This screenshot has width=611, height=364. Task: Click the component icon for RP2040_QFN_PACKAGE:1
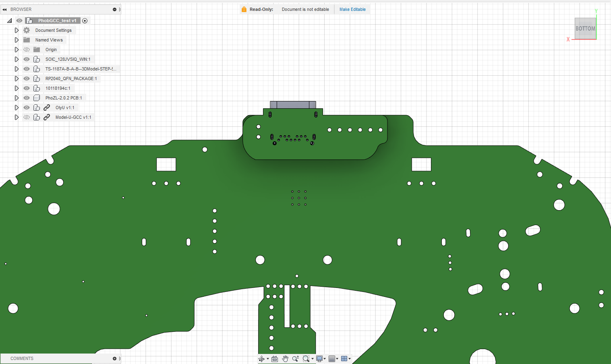click(x=37, y=79)
